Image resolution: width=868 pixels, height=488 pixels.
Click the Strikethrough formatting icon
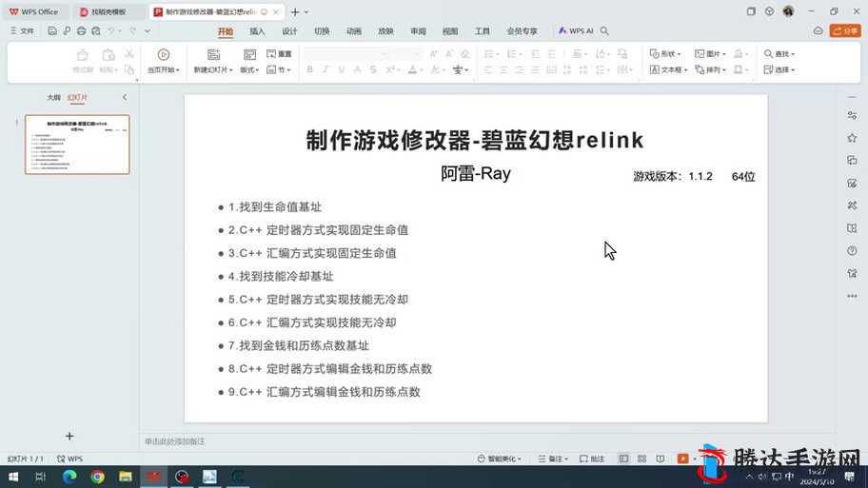pos(373,69)
